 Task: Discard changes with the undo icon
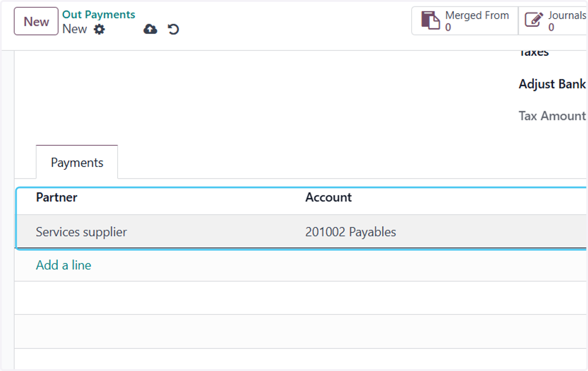[x=173, y=29]
